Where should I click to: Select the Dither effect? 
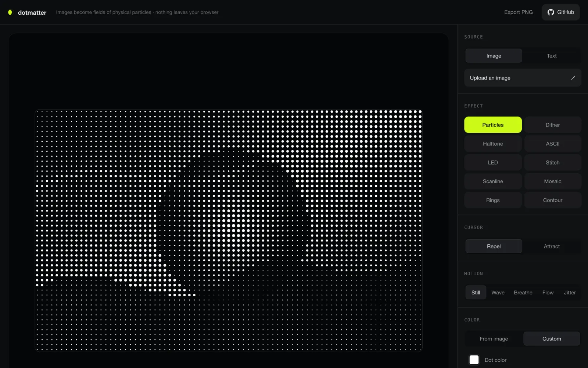(x=552, y=125)
